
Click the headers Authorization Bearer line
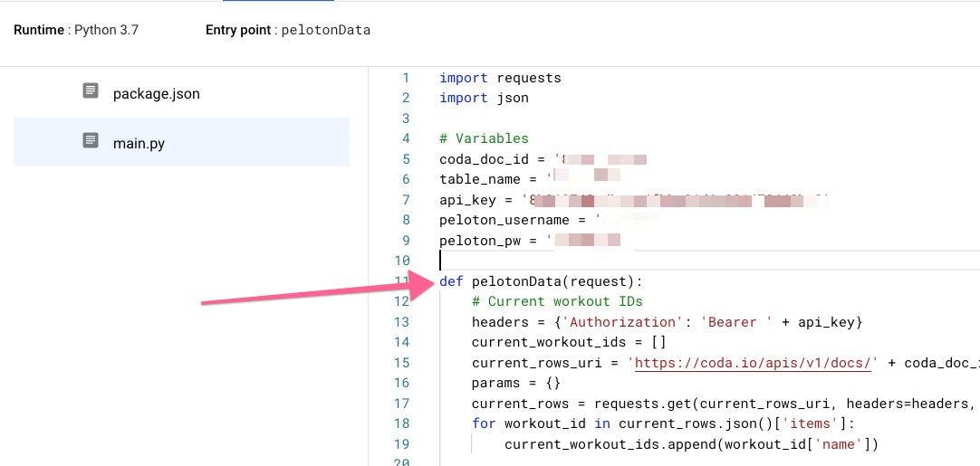[x=667, y=322]
